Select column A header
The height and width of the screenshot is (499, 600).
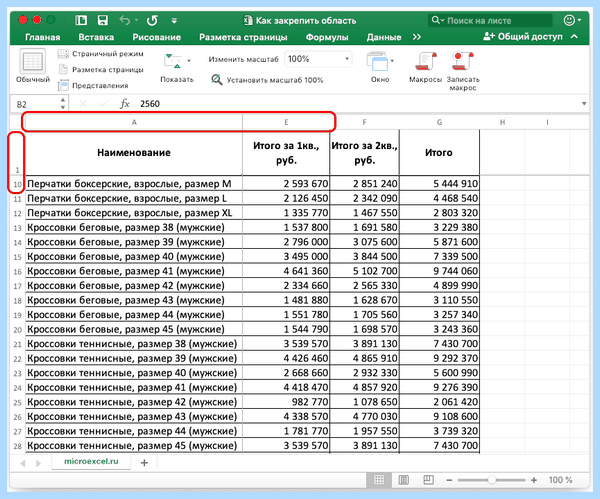tap(134, 122)
